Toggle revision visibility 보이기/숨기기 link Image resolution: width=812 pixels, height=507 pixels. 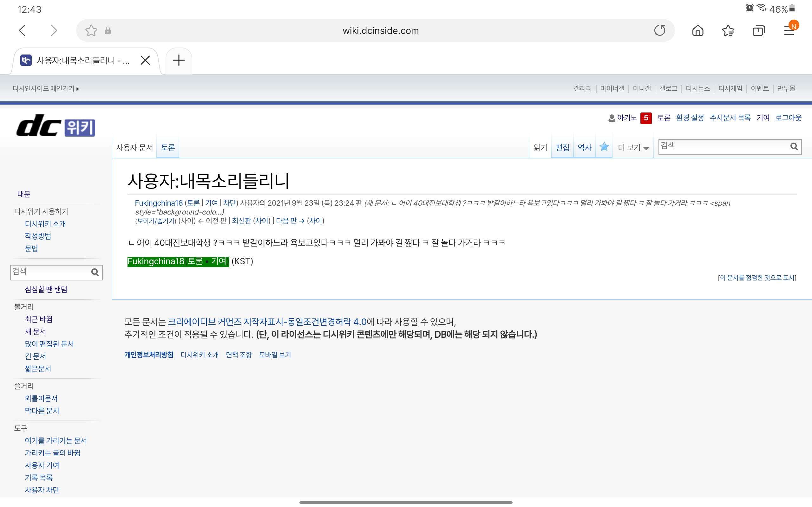[156, 221]
